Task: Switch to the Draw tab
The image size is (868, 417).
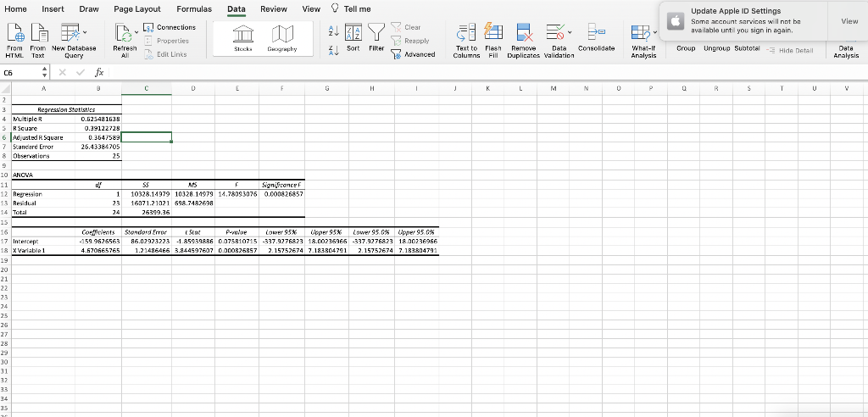Action: coord(89,8)
